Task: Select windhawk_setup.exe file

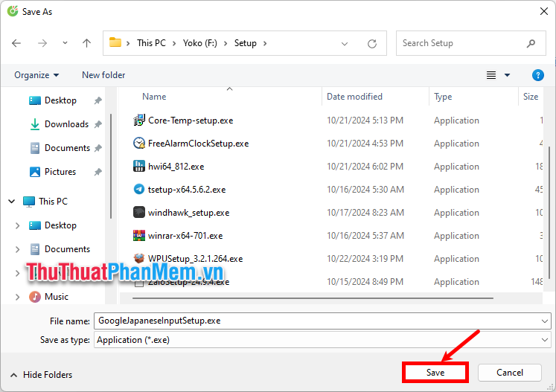Action: [x=188, y=213]
